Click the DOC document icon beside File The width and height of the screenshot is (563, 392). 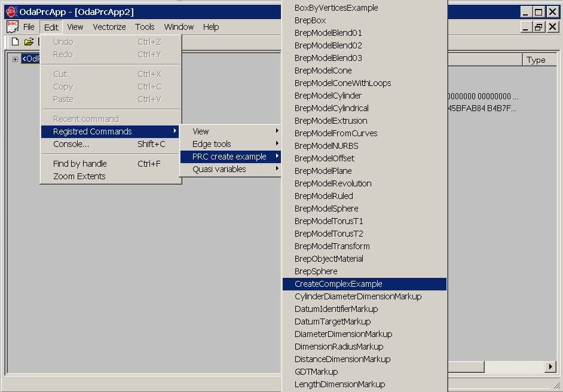click(x=13, y=27)
